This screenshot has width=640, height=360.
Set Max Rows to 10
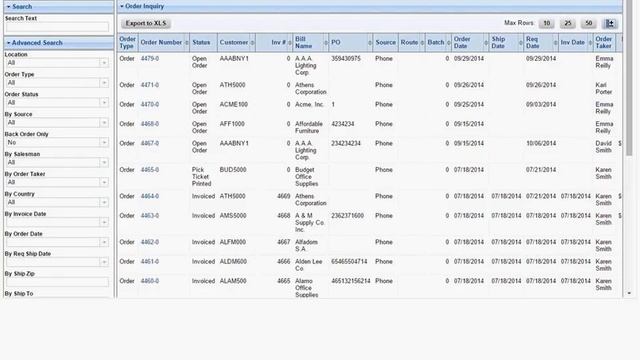(547, 23)
